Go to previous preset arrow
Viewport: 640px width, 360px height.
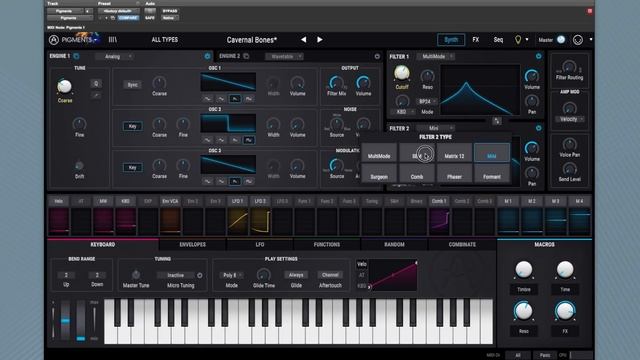(x=303, y=40)
